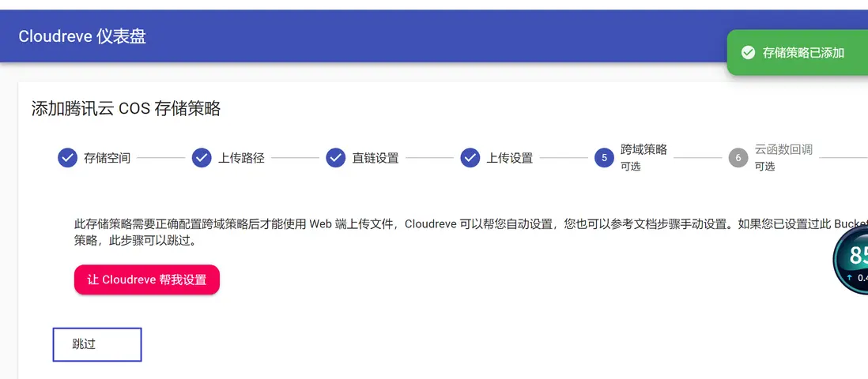Click the 直链设置 step label
The width and height of the screenshot is (868, 379).
point(376,158)
